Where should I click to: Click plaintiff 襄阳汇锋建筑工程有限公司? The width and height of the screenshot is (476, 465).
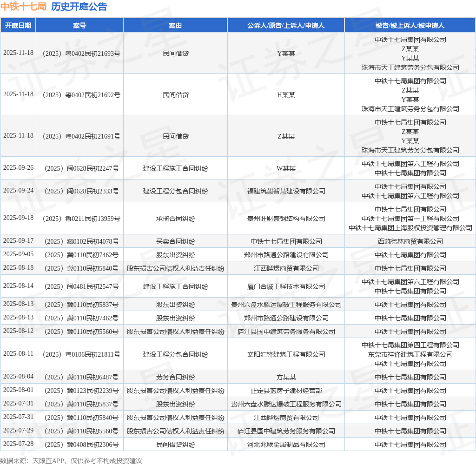(286, 354)
